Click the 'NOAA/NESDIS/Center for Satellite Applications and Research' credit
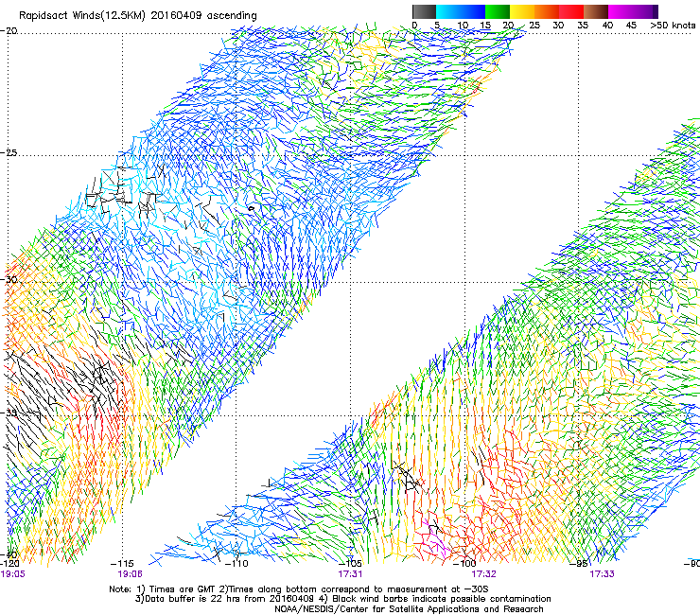The image size is (700, 615). (409, 609)
